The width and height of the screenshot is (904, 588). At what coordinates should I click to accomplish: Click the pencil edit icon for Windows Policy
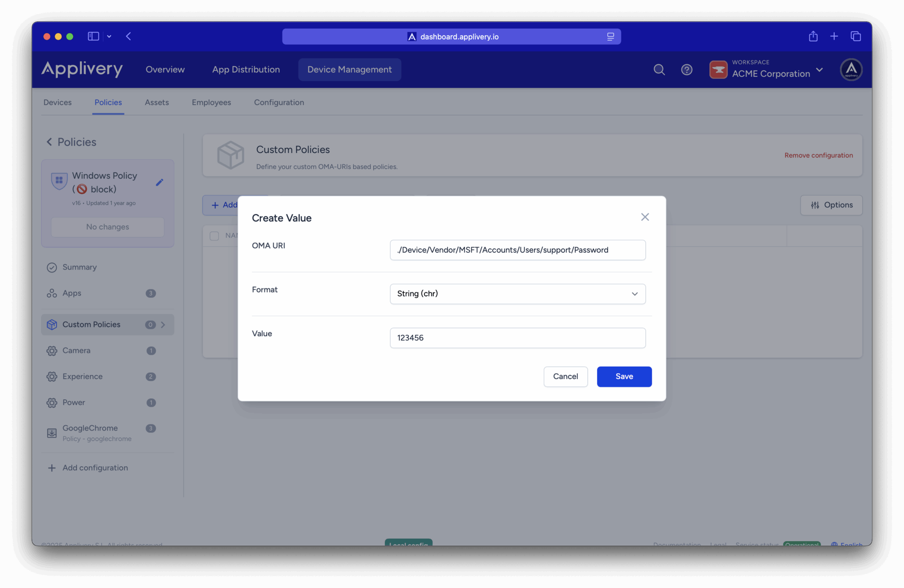(x=159, y=182)
